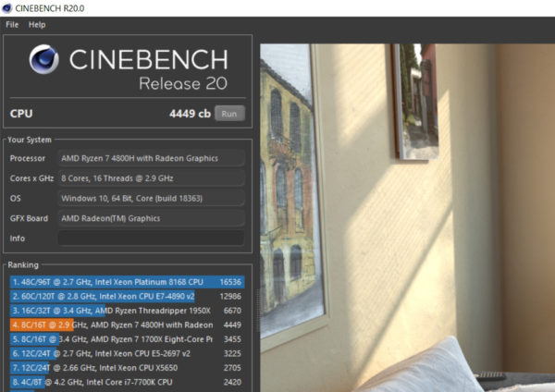Select the Xeon X5650 ranking entry
The height and width of the screenshot is (392, 555).
click(x=128, y=367)
